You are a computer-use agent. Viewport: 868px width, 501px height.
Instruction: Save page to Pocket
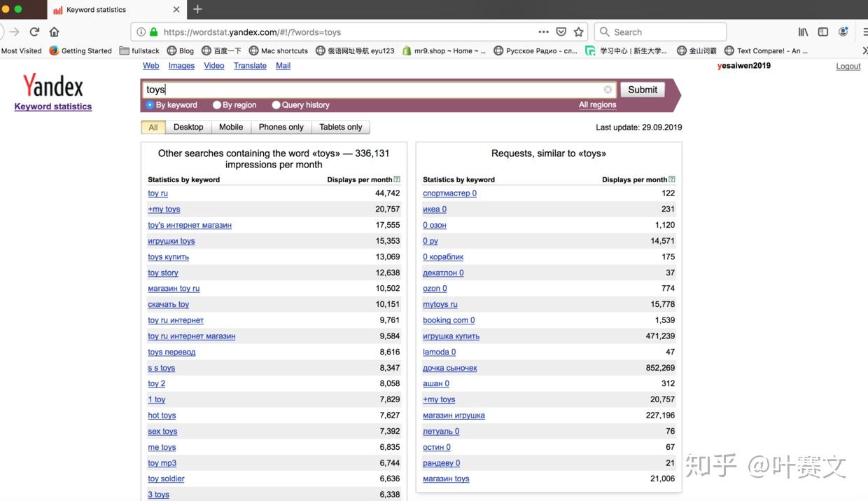pyautogui.click(x=561, y=32)
